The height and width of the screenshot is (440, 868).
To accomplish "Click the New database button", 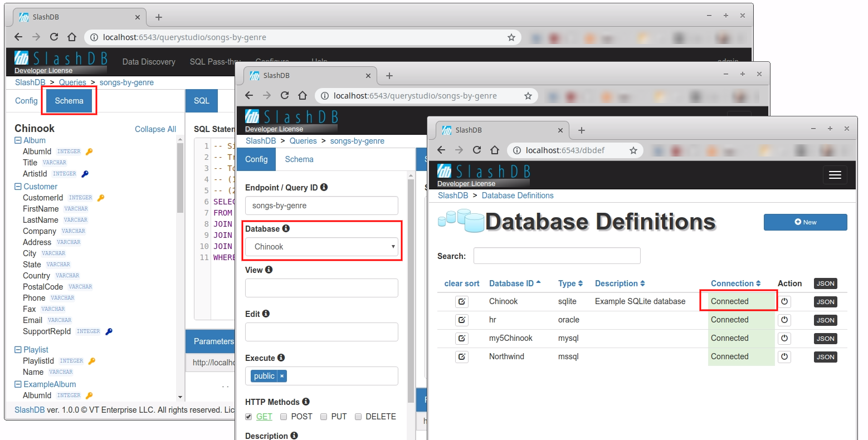I will tap(805, 222).
